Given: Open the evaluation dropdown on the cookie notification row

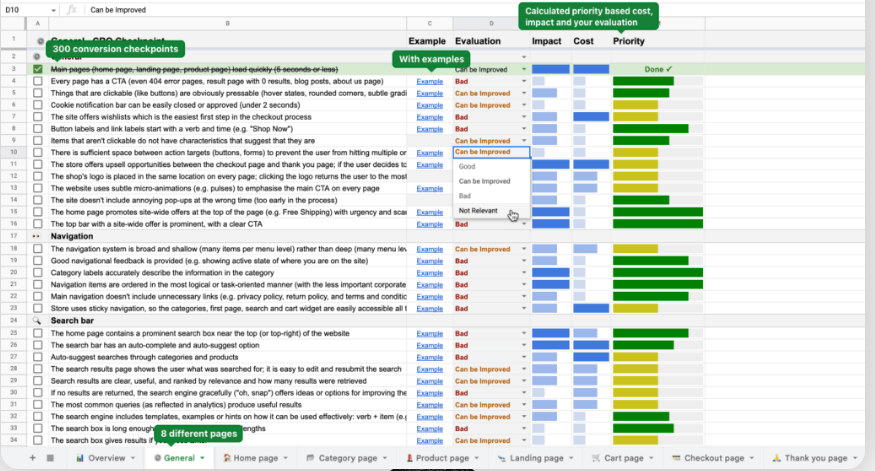Looking at the screenshot, I should point(524,105).
